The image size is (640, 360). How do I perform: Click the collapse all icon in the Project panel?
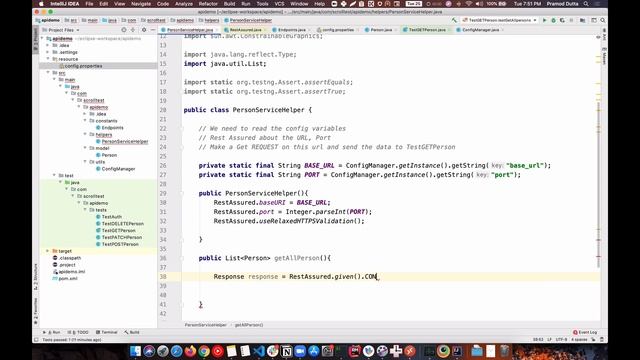click(x=133, y=30)
